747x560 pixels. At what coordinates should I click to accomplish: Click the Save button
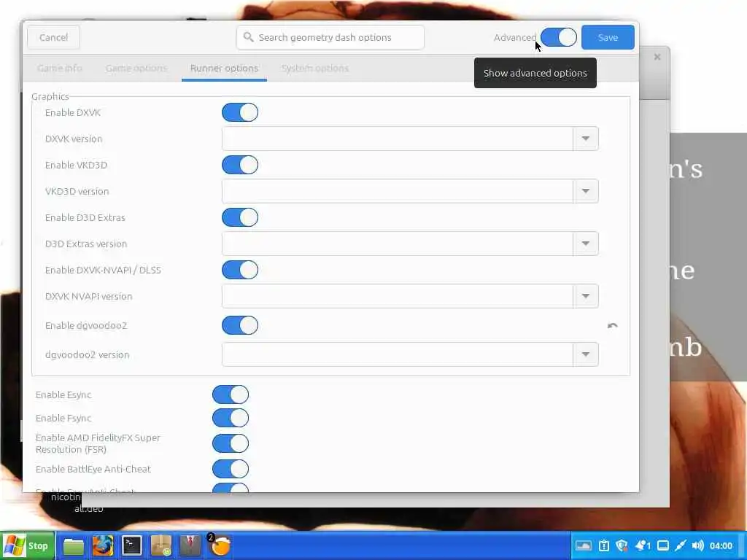pyautogui.click(x=608, y=37)
